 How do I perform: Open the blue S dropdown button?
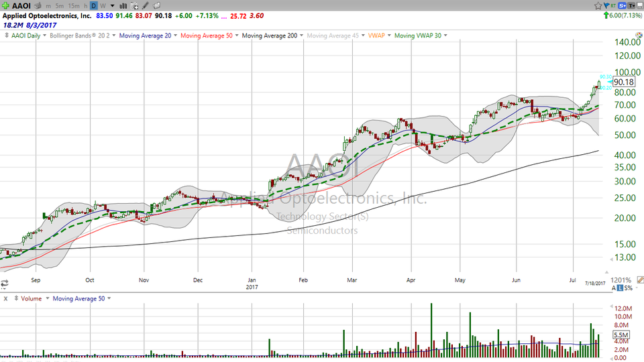622,6
